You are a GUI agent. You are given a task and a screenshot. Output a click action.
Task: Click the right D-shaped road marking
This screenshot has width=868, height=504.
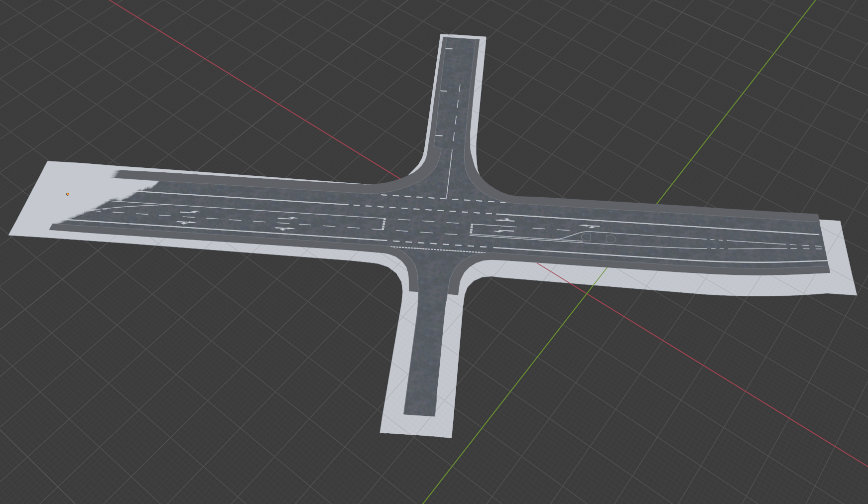pyautogui.click(x=611, y=240)
